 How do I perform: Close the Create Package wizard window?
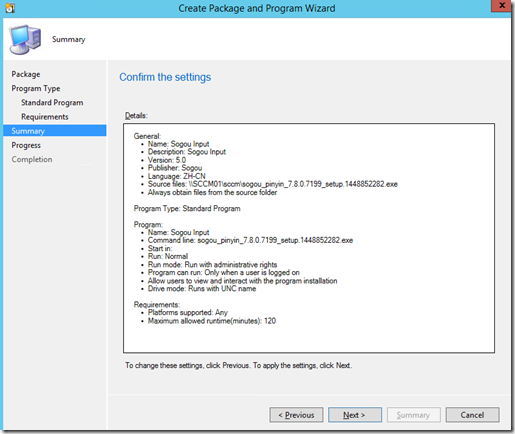(501, 6)
